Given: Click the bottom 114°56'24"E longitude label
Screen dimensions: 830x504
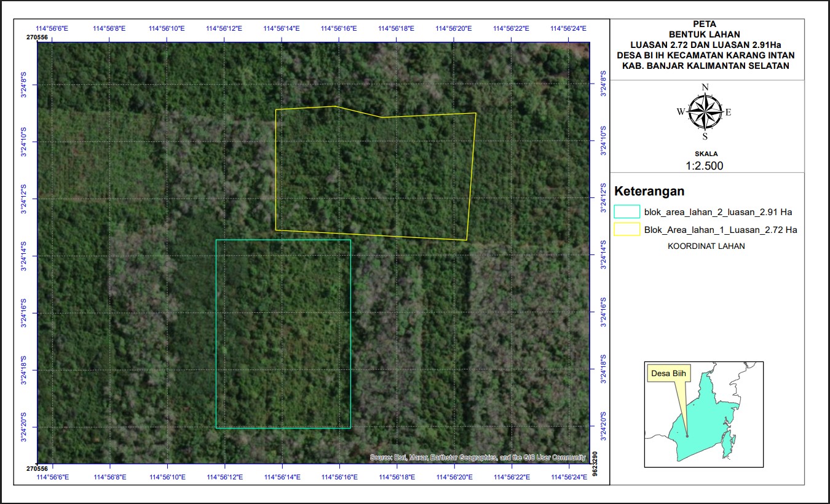Looking at the screenshot, I should [568, 476].
